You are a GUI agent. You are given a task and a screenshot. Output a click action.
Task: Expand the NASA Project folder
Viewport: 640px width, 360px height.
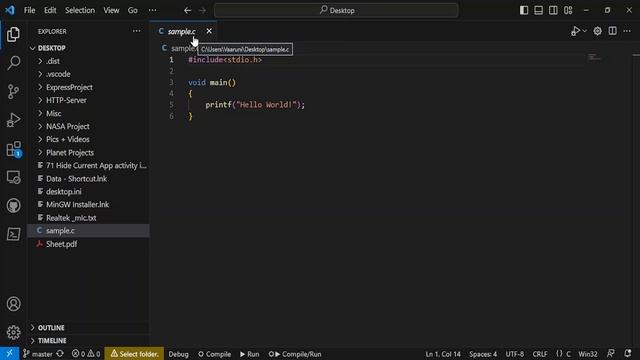tap(88, 127)
